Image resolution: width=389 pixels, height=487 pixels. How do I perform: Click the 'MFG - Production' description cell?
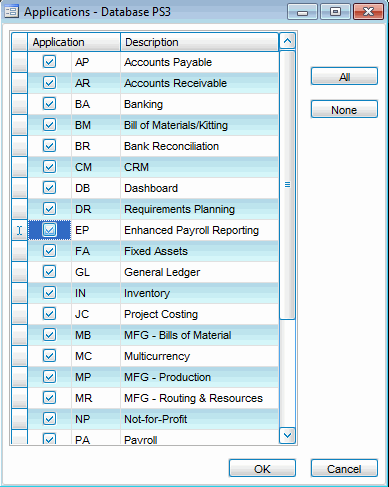tap(199, 377)
